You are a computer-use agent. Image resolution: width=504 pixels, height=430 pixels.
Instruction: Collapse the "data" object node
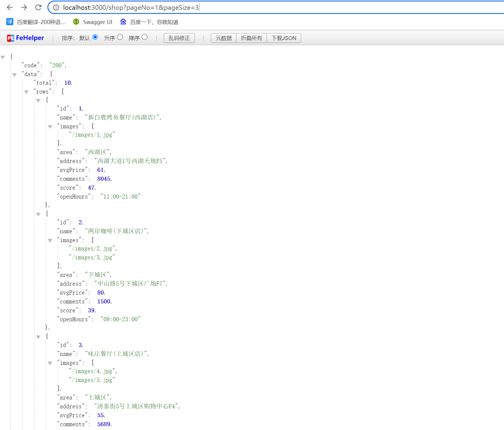(15, 75)
